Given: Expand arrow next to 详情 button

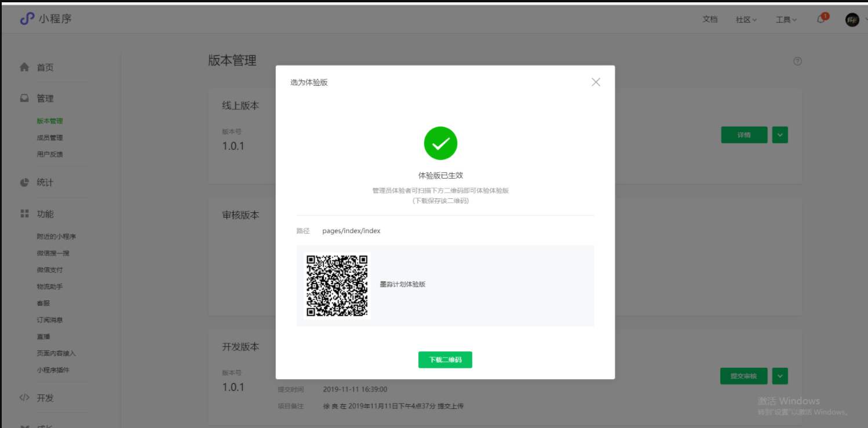Looking at the screenshot, I should pos(780,135).
